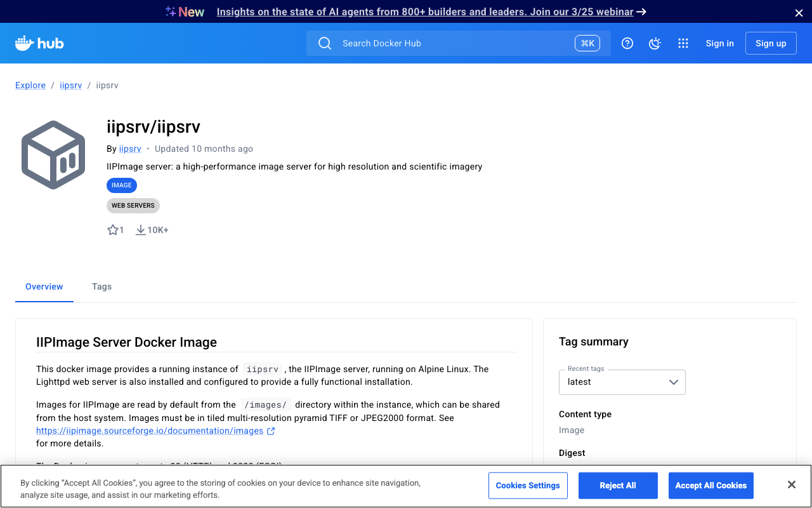Toggle dark mode with the moon icon
Image resolution: width=812 pixels, height=508 pixels.
(x=655, y=43)
